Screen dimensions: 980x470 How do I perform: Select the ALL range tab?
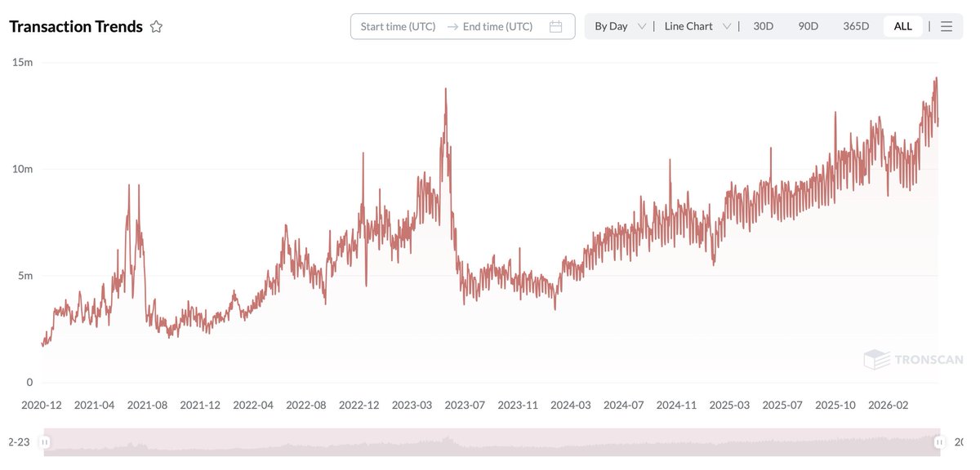[x=902, y=26]
